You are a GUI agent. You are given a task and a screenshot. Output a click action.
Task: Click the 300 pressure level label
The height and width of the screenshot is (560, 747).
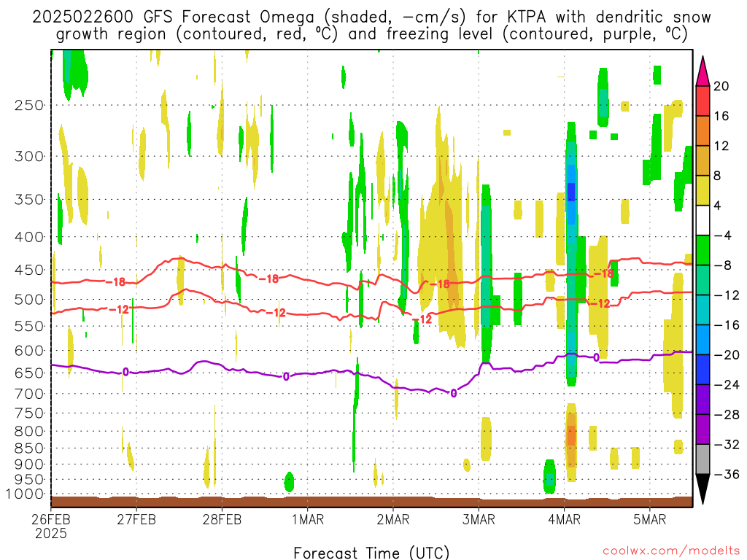point(29,156)
